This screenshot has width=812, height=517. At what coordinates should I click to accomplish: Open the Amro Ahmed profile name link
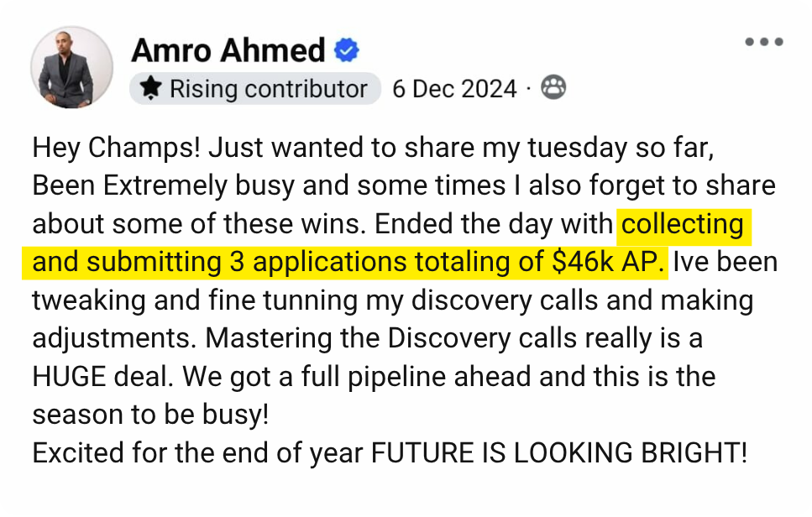(x=228, y=51)
